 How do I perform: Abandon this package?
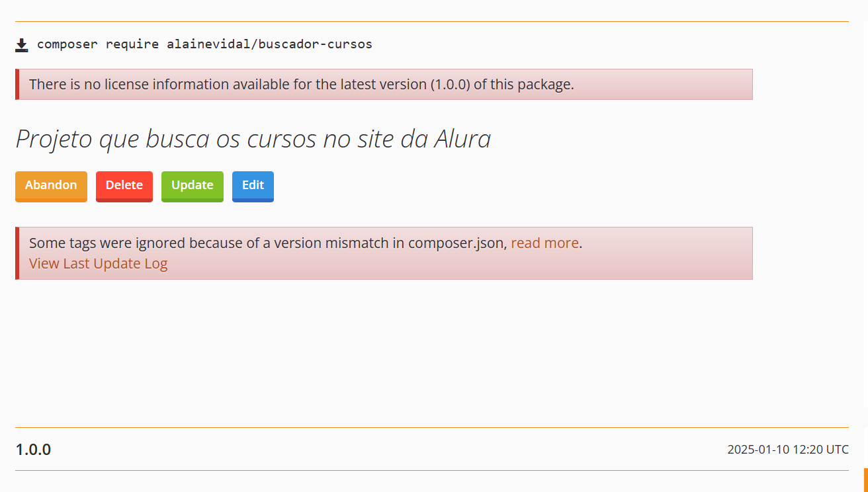click(x=51, y=186)
